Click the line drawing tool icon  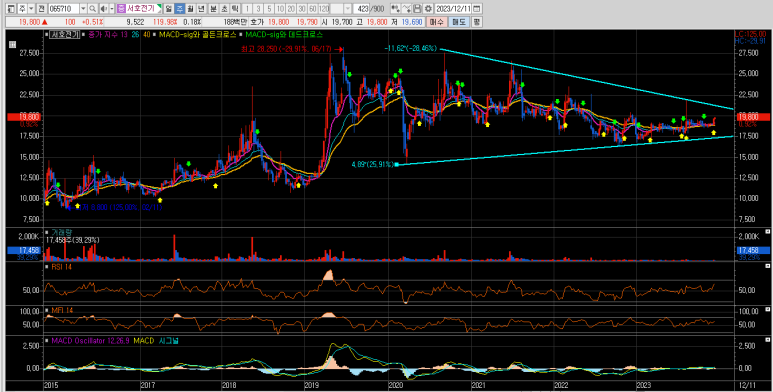406,9
